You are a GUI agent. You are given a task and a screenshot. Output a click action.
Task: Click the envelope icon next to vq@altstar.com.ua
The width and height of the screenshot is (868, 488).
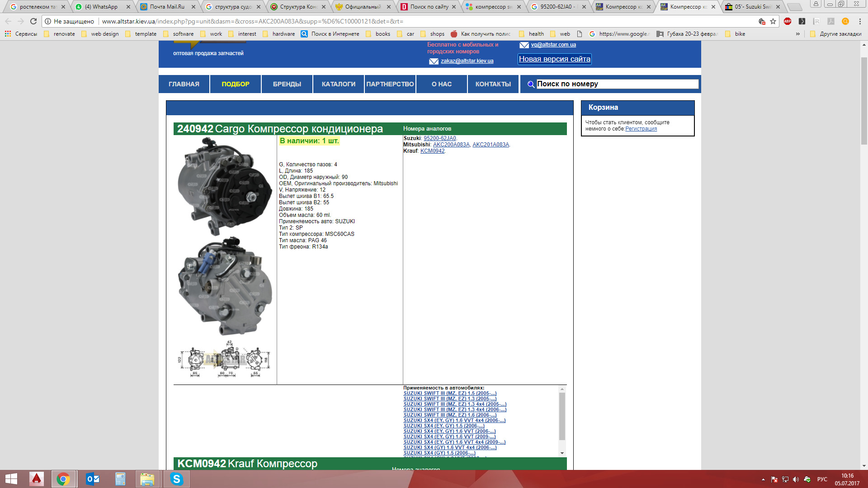[524, 45]
